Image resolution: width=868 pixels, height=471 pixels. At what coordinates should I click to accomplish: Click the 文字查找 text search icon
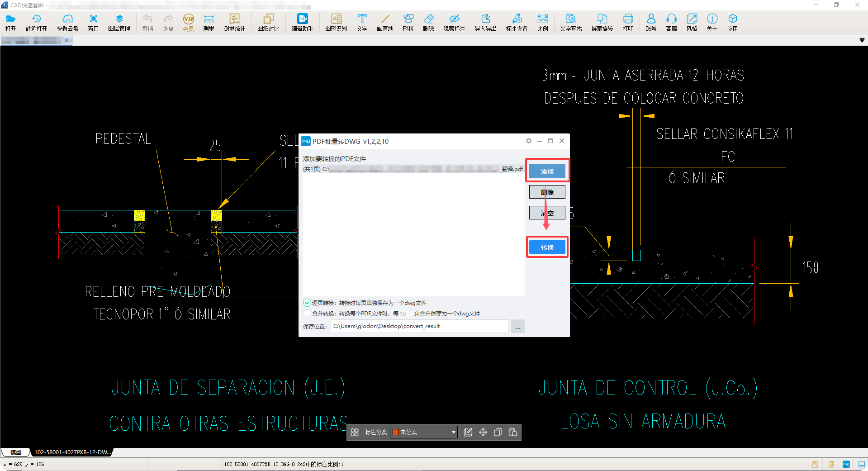coord(571,22)
